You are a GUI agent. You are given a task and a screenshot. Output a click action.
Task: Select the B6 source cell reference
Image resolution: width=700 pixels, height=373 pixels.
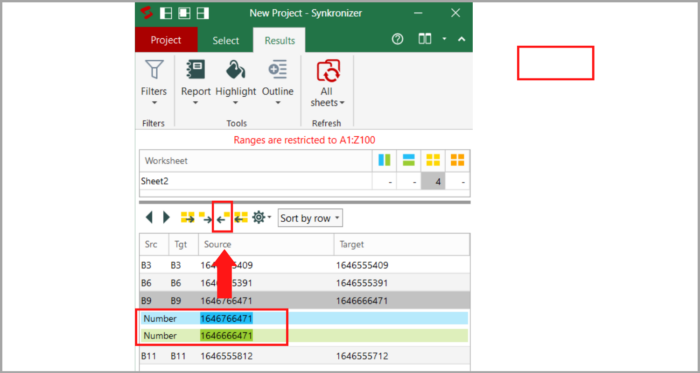click(x=146, y=283)
